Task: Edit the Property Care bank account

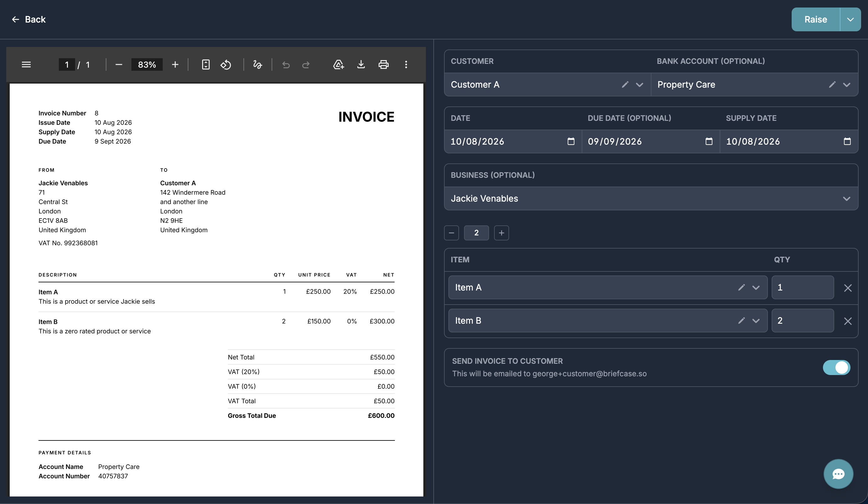Action: pyautogui.click(x=832, y=85)
